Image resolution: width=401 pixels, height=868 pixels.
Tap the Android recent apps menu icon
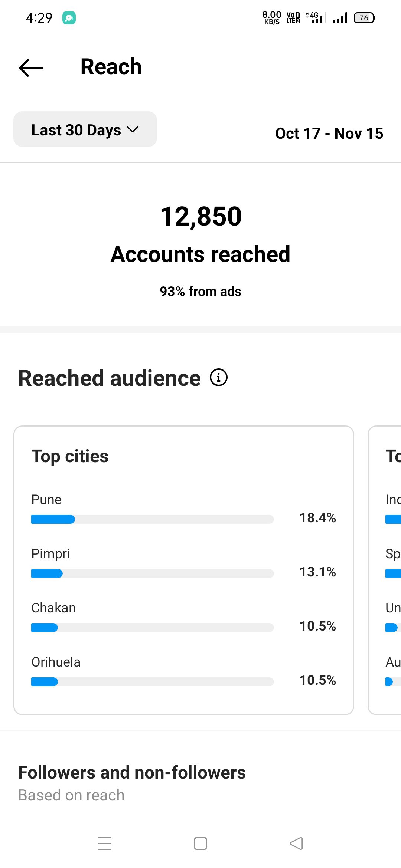tap(105, 843)
